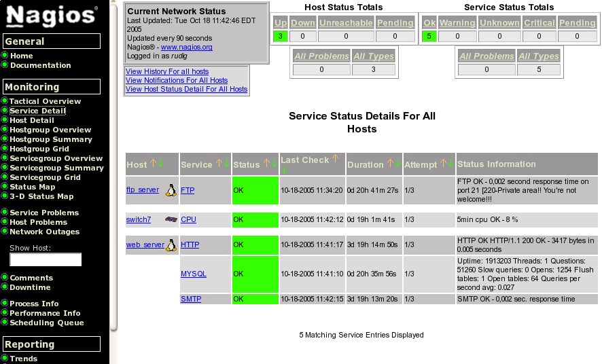Image resolution: width=602 pixels, height=364 pixels.
Task: Filter services by Warning header
Action: 457,23
